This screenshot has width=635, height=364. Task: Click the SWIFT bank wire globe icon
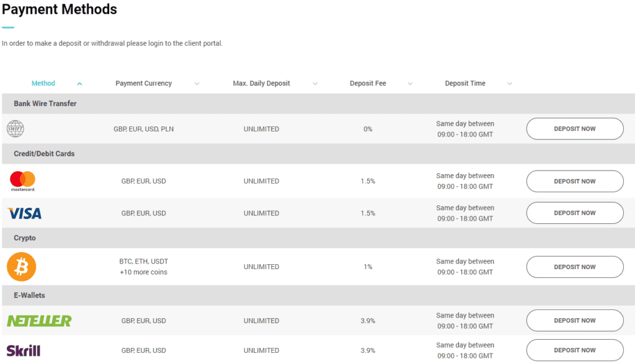[15, 129]
